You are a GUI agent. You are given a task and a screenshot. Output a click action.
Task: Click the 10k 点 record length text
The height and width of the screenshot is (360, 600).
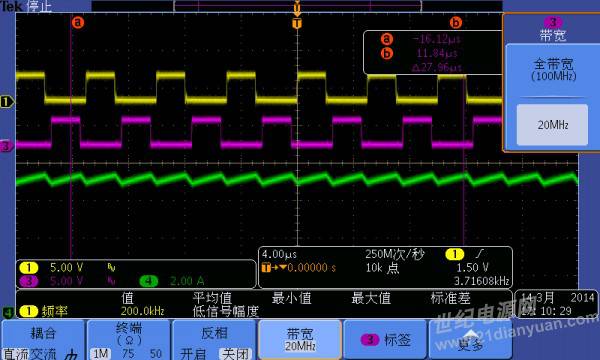[x=382, y=268]
